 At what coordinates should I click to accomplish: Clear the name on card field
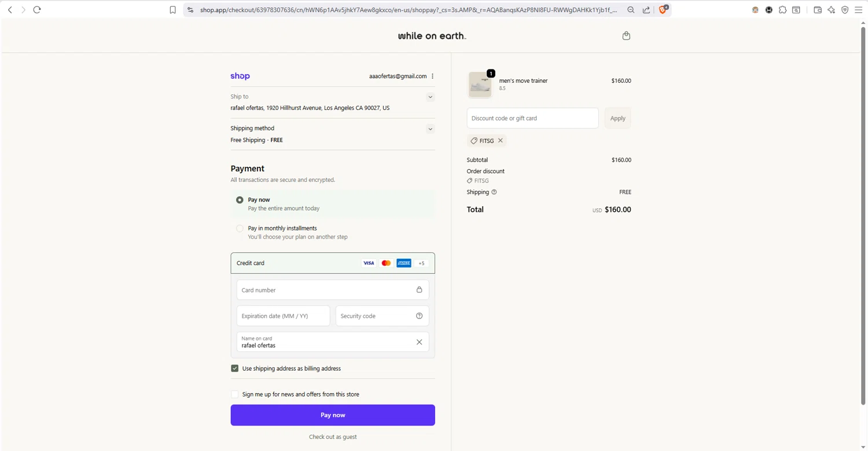pyautogui.click(x=420, y=342)
